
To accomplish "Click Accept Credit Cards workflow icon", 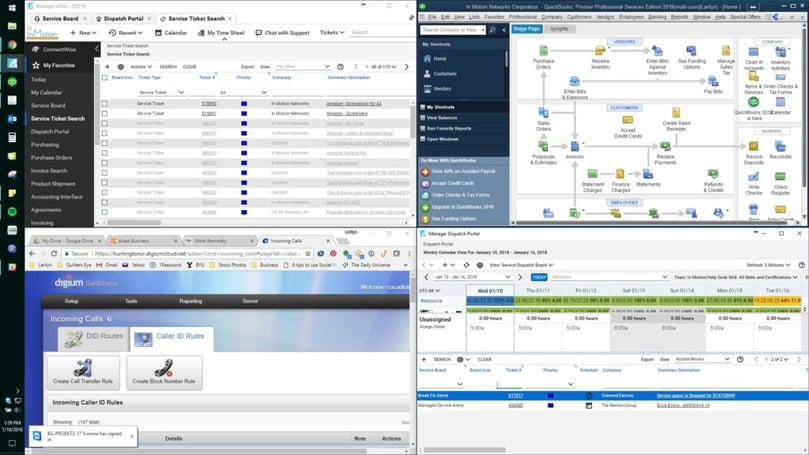I will 627,121.
